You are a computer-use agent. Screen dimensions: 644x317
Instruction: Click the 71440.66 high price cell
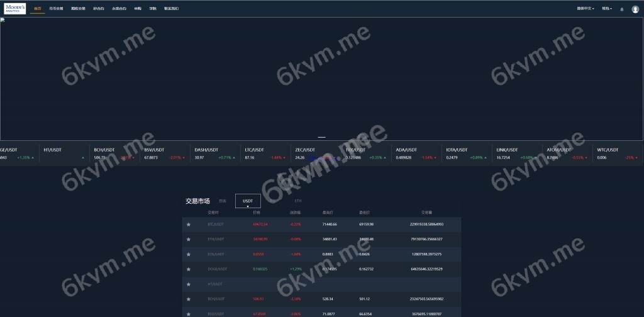330,224
